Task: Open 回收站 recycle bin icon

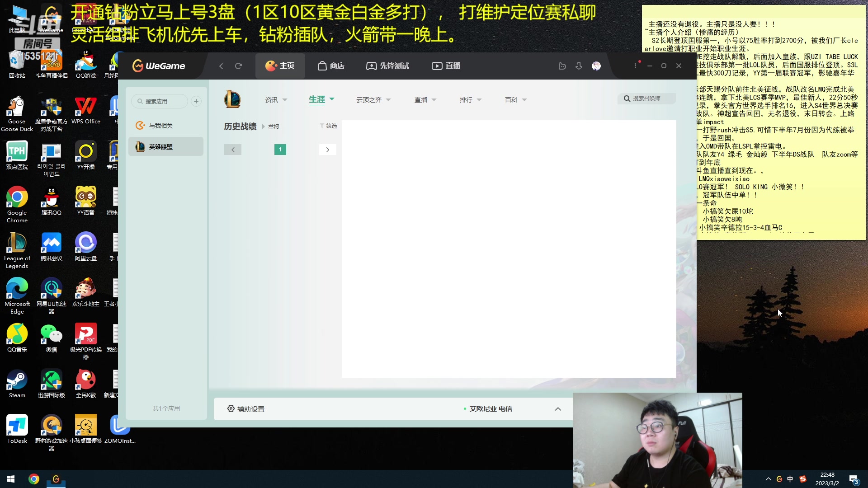Action: (17, 64)
